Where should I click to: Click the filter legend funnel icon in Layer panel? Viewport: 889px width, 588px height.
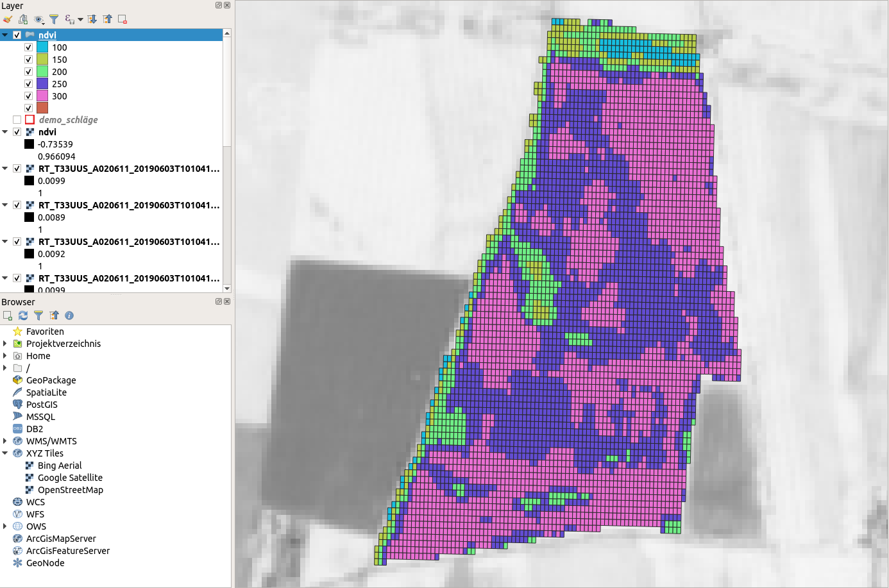coord(54,19)
